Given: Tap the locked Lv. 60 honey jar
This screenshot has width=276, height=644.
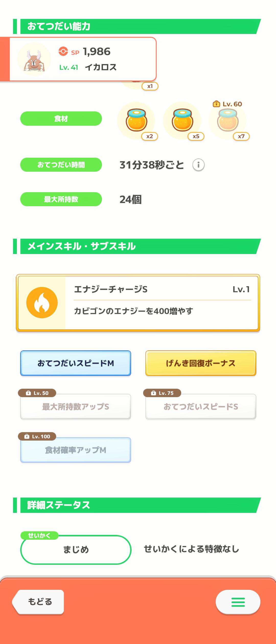Looking at the screenshot, I should tap(228, 120).
